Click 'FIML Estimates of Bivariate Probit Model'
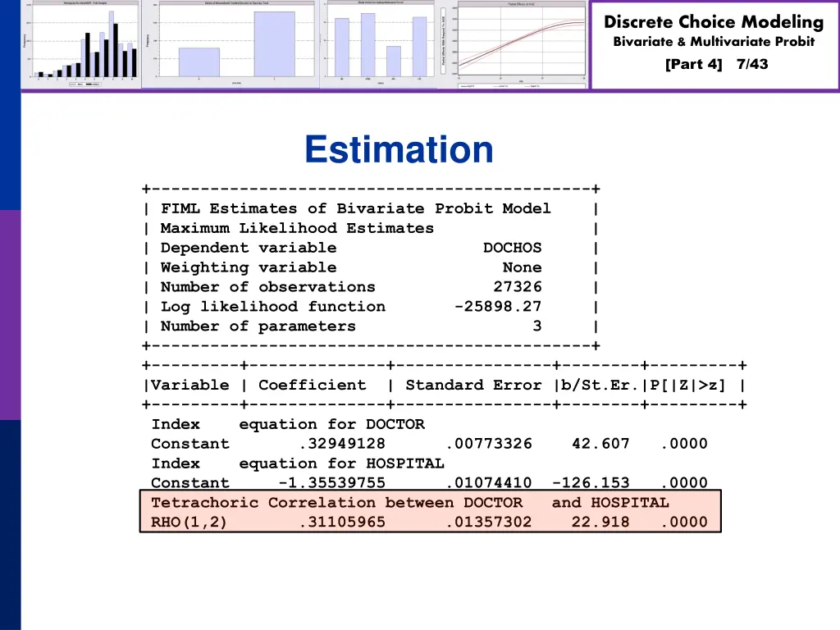The image size is (840, 630). click(x=356, y=208)
